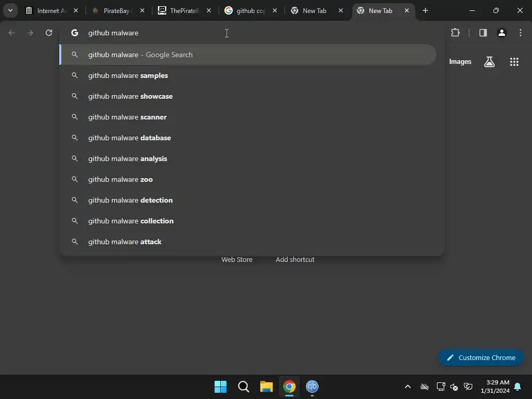532x399 pixels.
Task: Switch to the PirateBay tab
Action: tap(118, 10)
